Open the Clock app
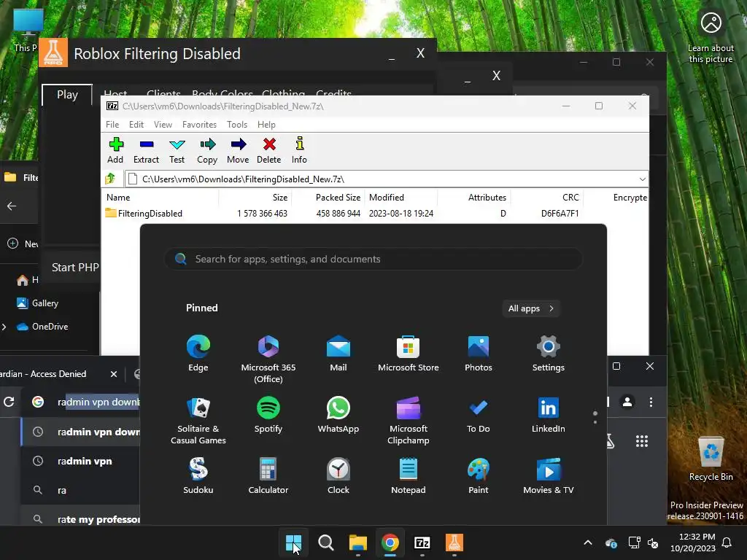The width and height of the screenshot is (747, 560). [338, 475]
